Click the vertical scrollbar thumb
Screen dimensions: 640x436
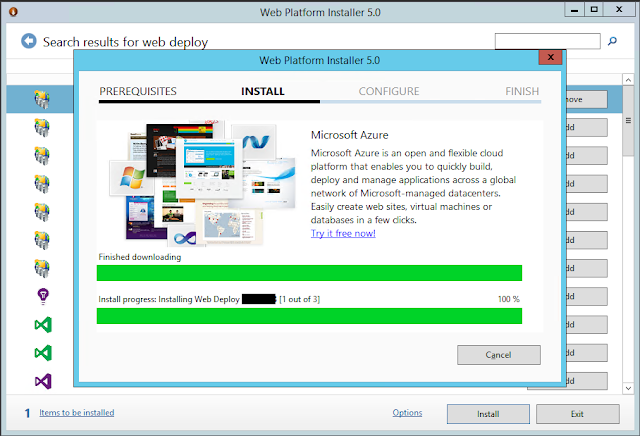[628, 121]
